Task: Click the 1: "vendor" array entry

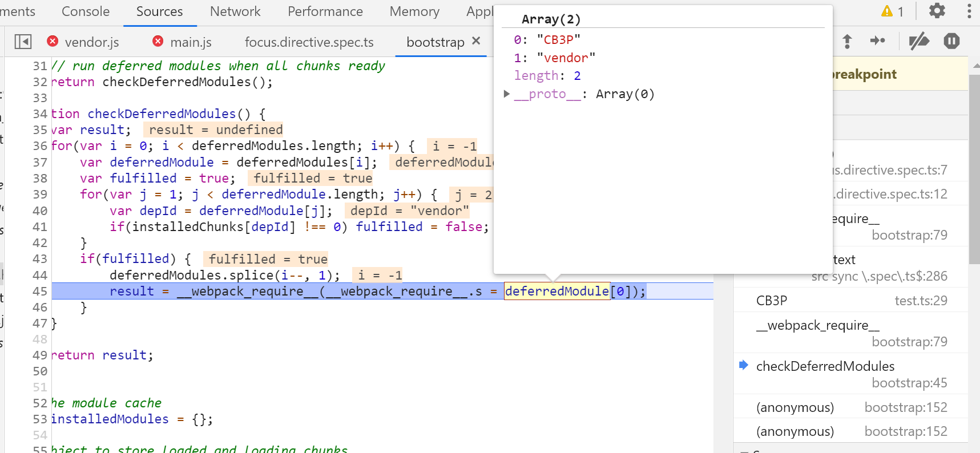Action: 554,58
